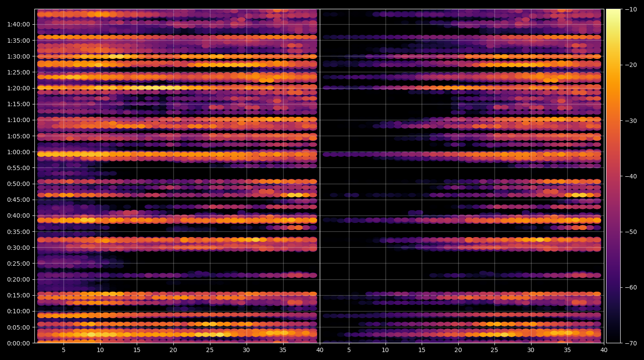
Task: Click the 0:15:00 time axis label
Action: point(19,295)
